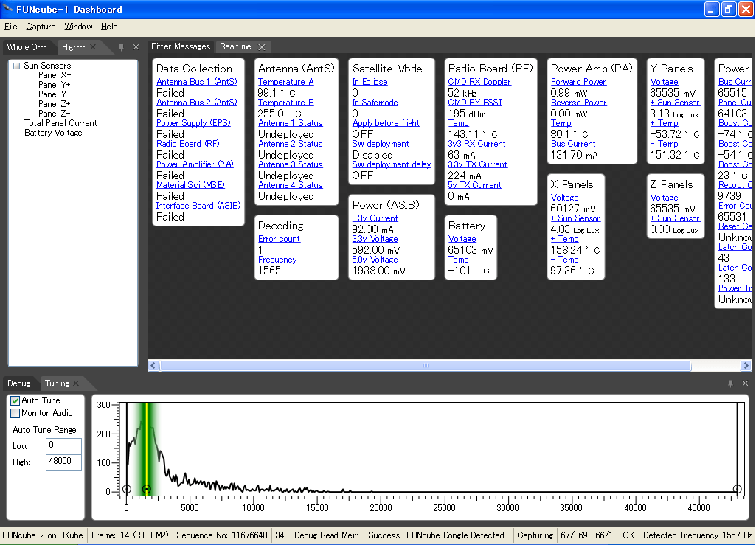Viewport: 756px width, 545px height.
Task: Click the Low range input field
Action: click(63, 445)
